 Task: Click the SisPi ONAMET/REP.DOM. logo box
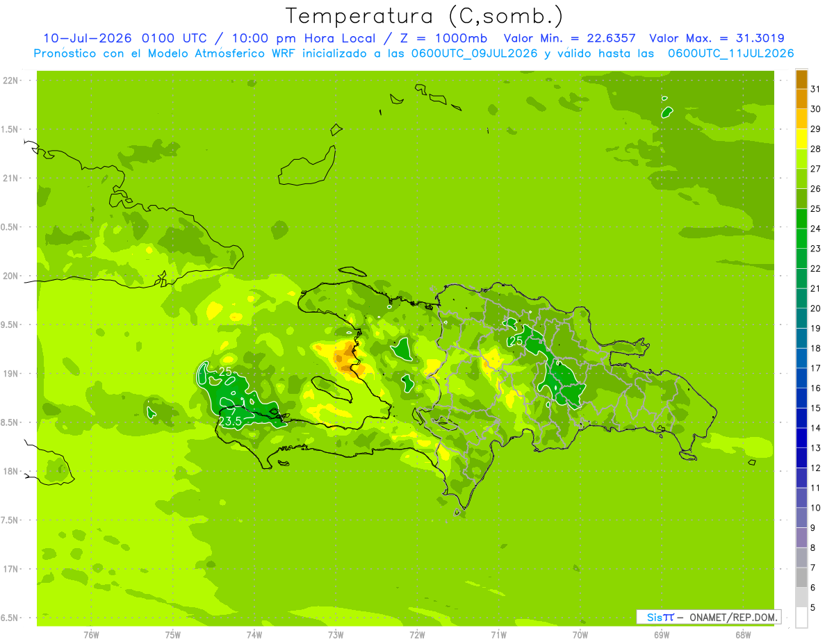[x=708, y=617]
